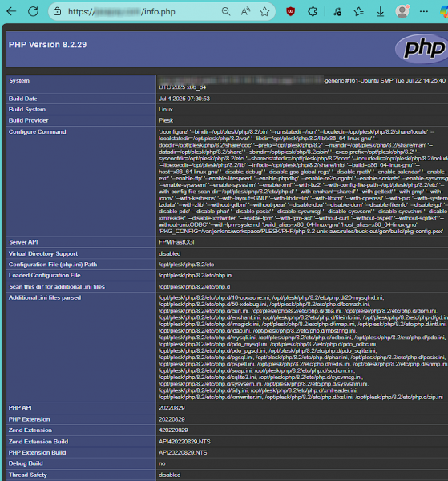The image size is (448, 481).
Task: Click the Server API label
Action: [23, 242]
